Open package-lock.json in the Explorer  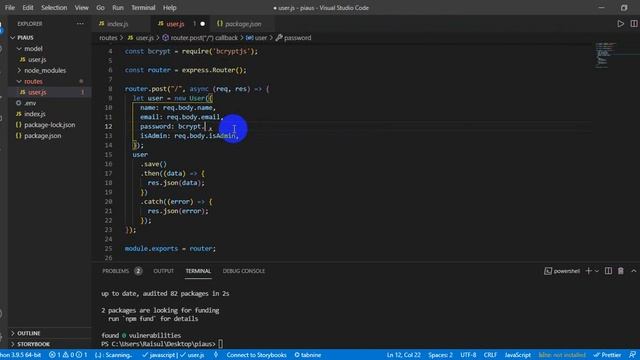[x=50, y=125]
